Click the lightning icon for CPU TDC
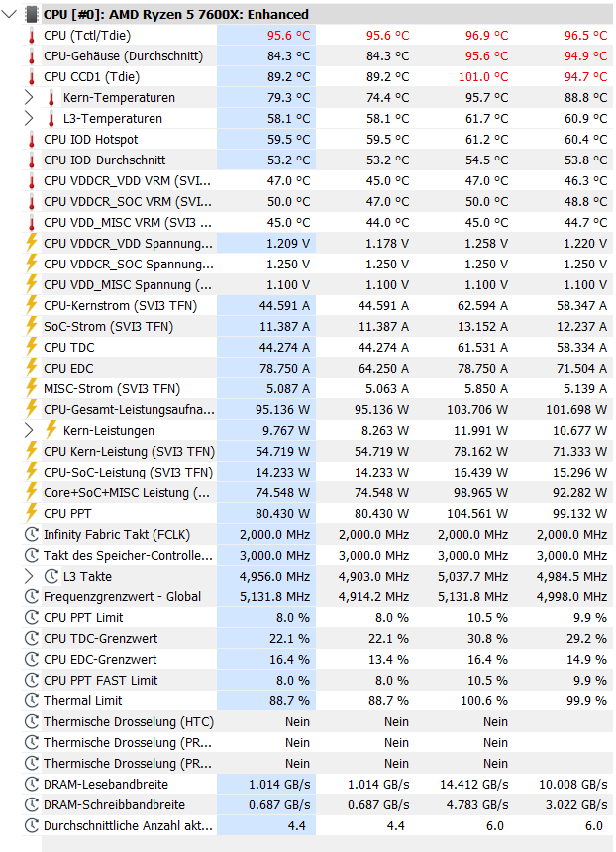 click(x=32, y=347)
